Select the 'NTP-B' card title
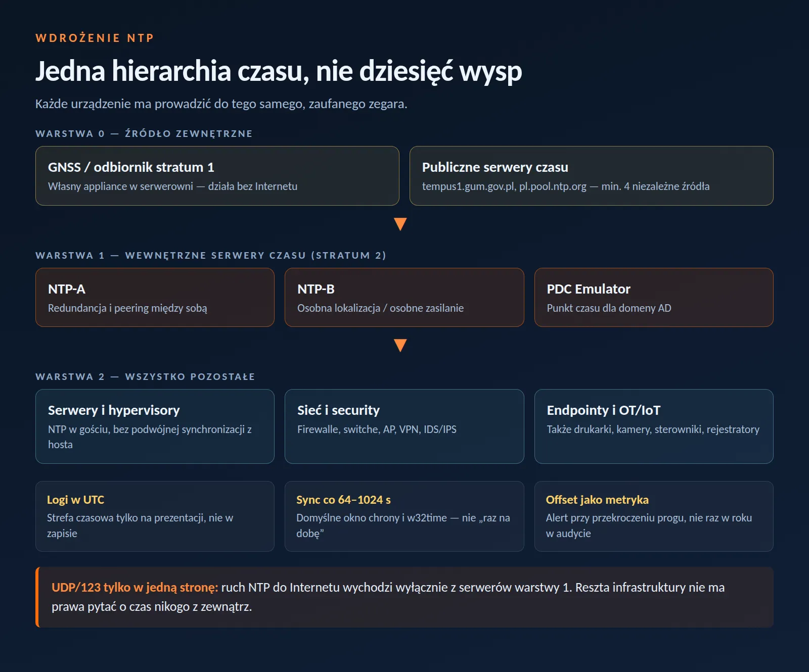The width and height of the screenshot is (809, 672). [316, 289]
